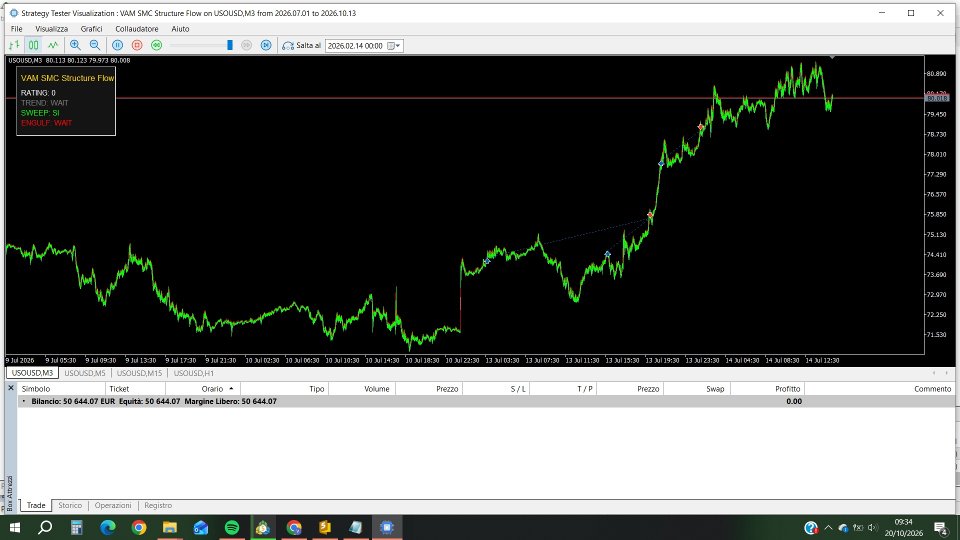Click the visualization speed slider handle
This screenshot has height=540, width=960.
pyautogui.click(x=230, y=45)
